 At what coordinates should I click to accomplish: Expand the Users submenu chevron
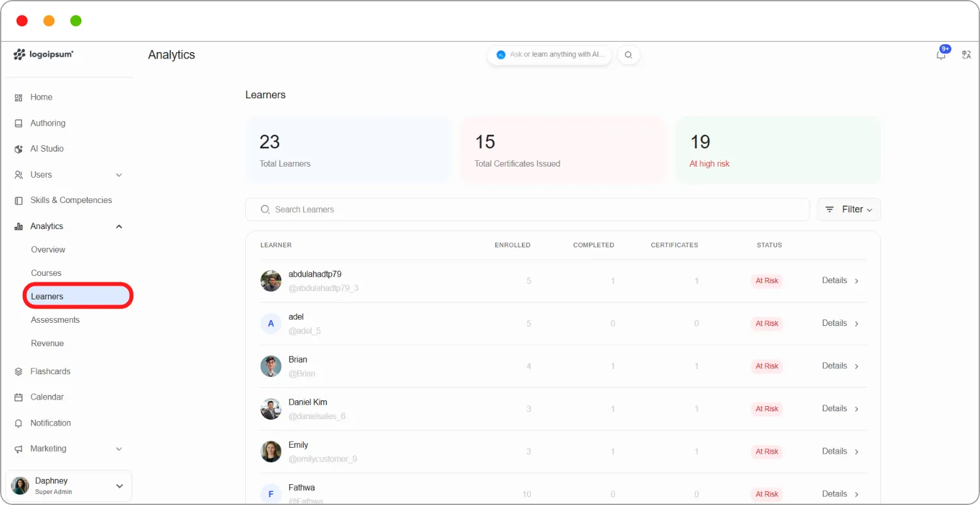pyautogui.click(x=119, y=175)
